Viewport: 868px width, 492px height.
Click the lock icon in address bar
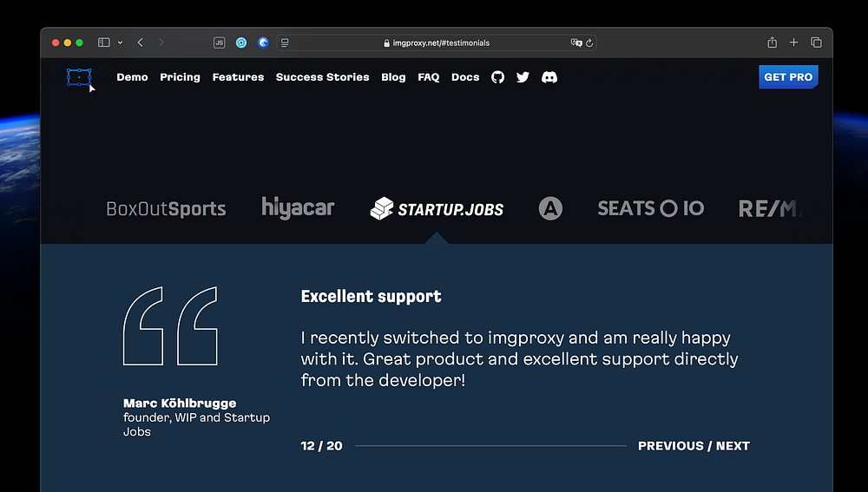pyautogui.click(x=386, y=43)
